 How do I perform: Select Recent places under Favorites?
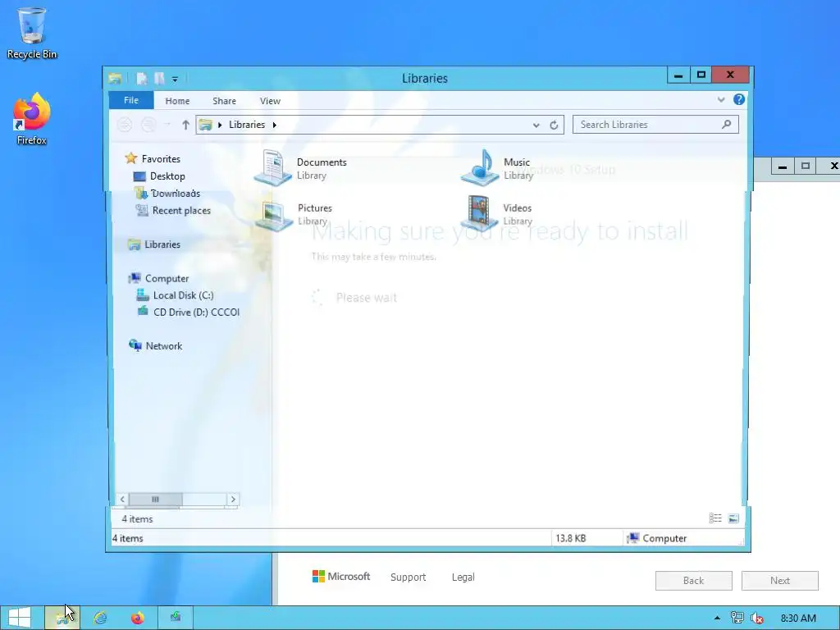[x=173, y=211]
